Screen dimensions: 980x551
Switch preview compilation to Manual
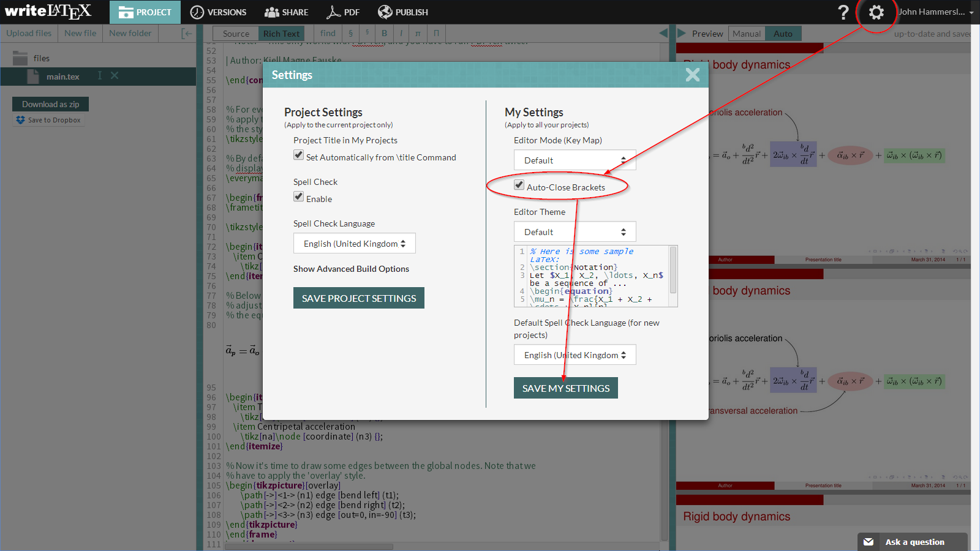point(747,33)
